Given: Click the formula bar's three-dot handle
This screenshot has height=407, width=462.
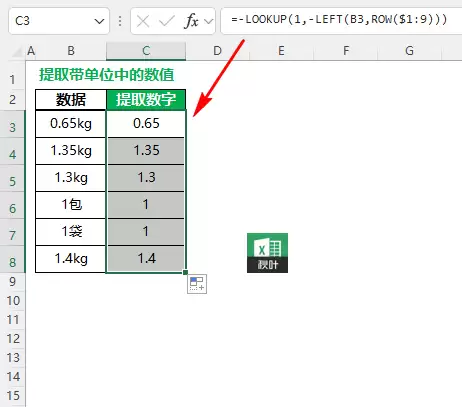Looking at the screenshot, I should coord(120,21).
